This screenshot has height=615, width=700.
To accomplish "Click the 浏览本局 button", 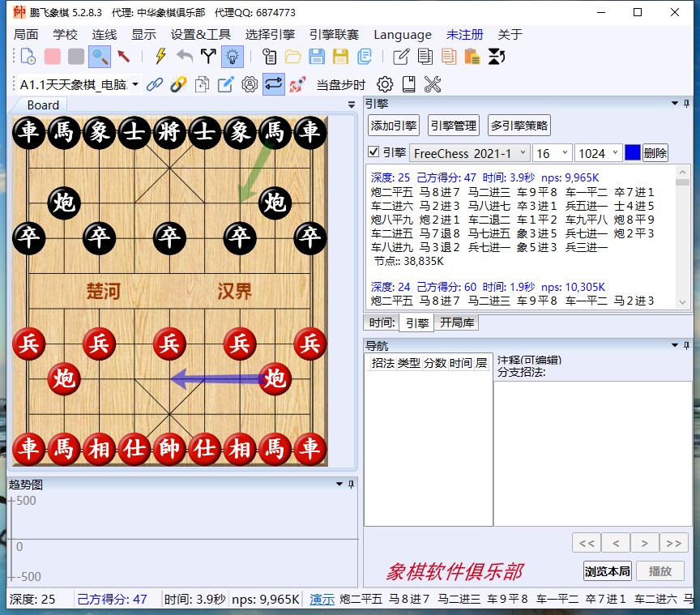I will point(607,570).
